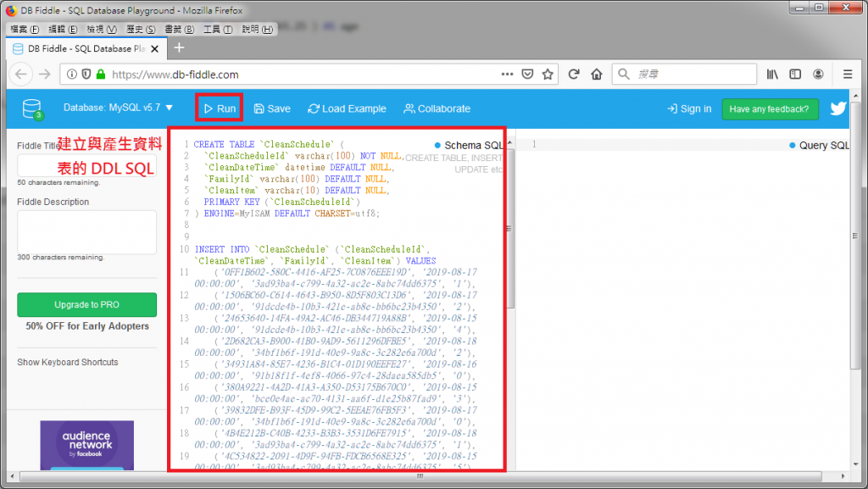Click the page vertical scrollbar
The height and width of the screenshot is (489, 868).
coord(855,235)
